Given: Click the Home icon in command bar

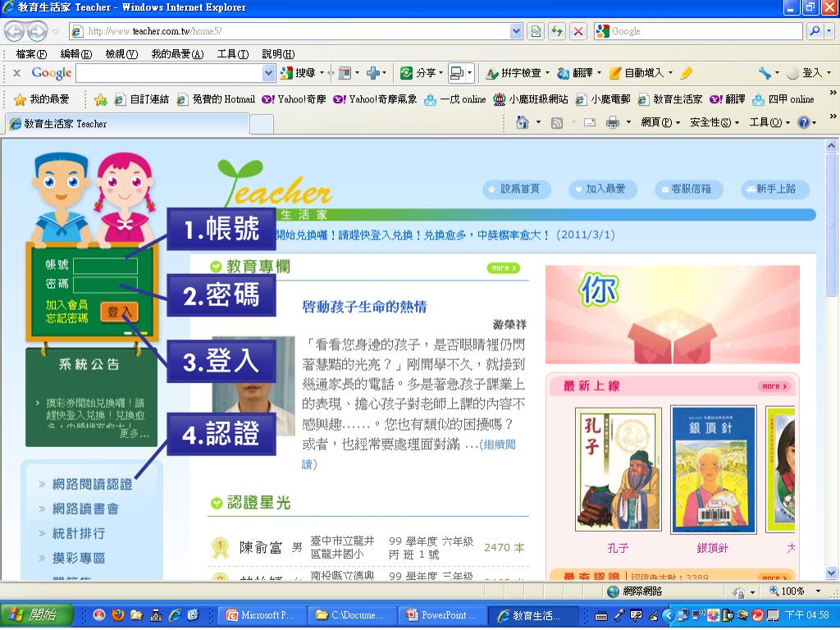Looking at the screenshot, I should click(522, 123).
